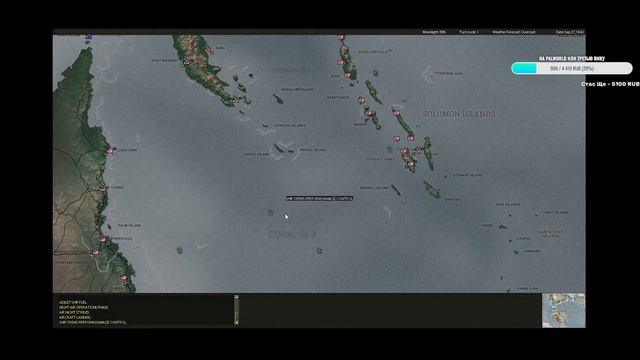Select the Port Moresby base marker
Viewport: 640px width, 360px height.
tap(187, 62)
